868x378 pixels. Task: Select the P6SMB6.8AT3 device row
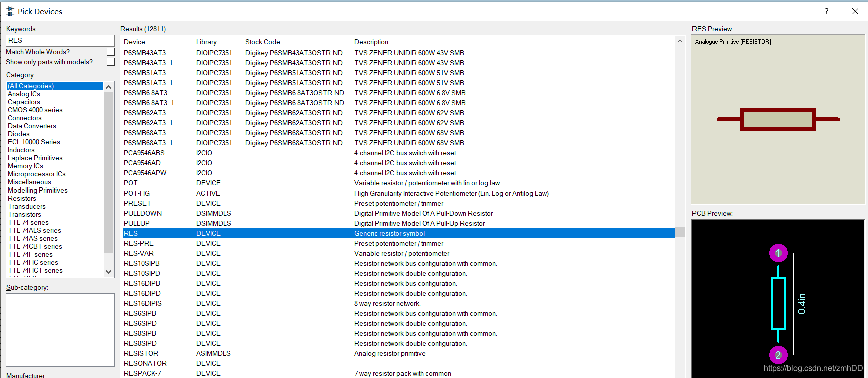(399, 93)
